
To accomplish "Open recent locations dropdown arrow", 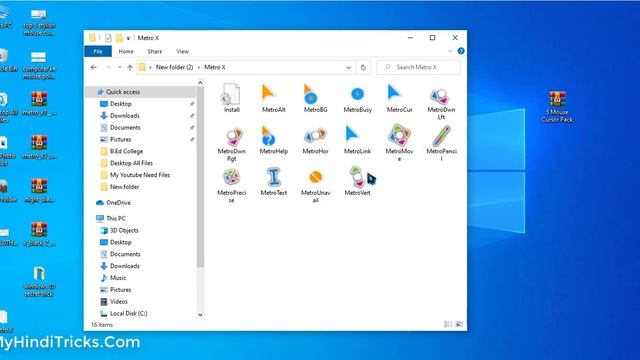I will [x=120, y=67].
